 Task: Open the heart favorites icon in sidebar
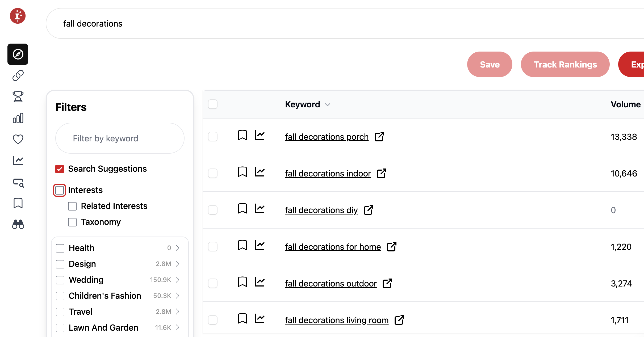(x=18, y=139)
